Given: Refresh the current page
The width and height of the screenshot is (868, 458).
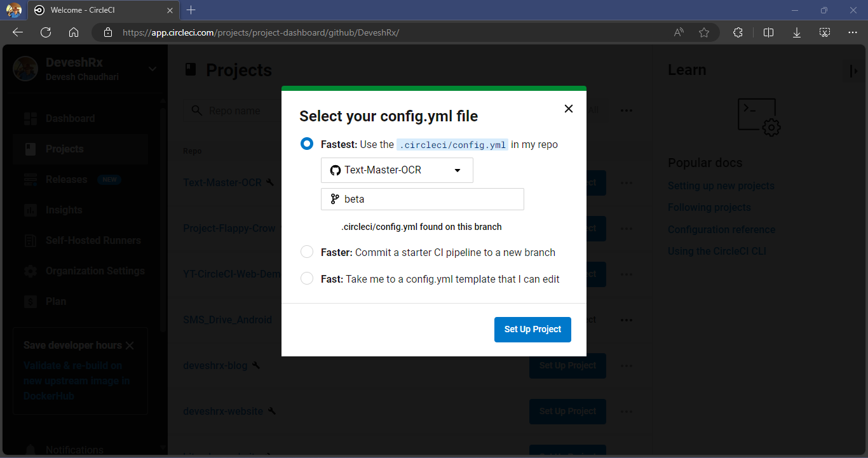Looking at the screenshot, I should tap(46, 32).
